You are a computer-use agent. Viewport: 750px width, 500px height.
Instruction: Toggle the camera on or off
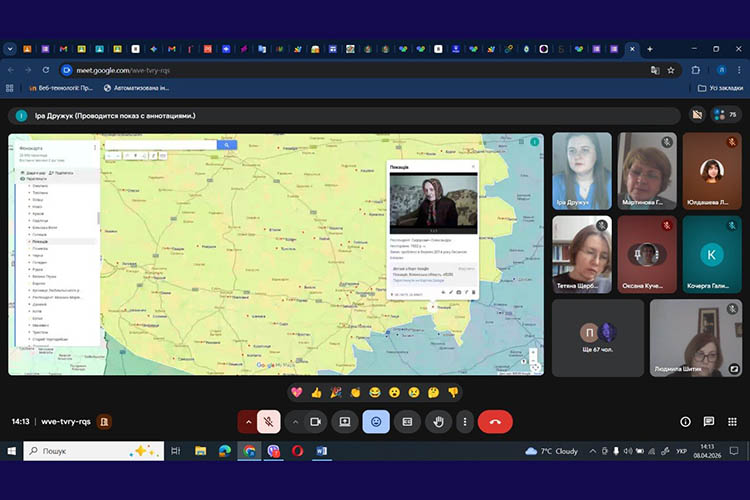tap(316, 422)
